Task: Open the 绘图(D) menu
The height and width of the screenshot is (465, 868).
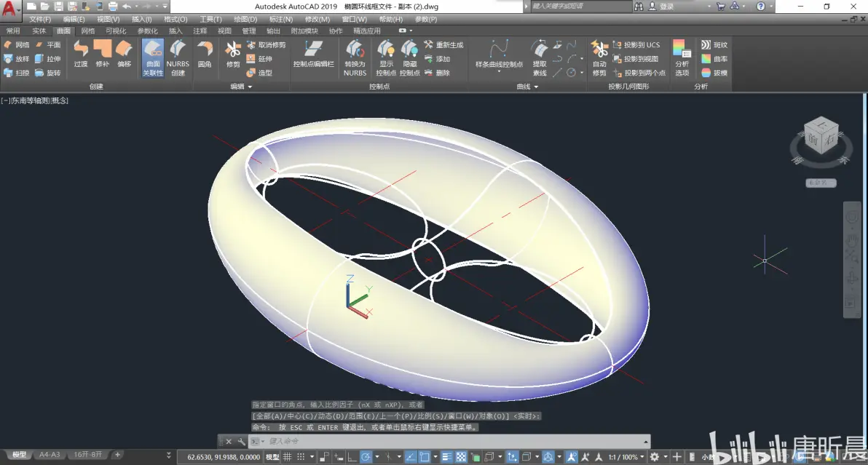Action: [245, 20]
